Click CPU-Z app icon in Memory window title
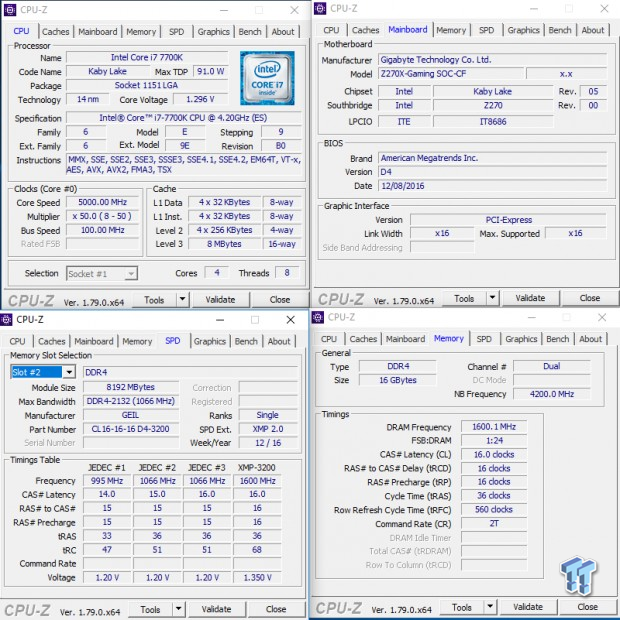Screen dimensions: 620x620 click(x=318, y=317)
